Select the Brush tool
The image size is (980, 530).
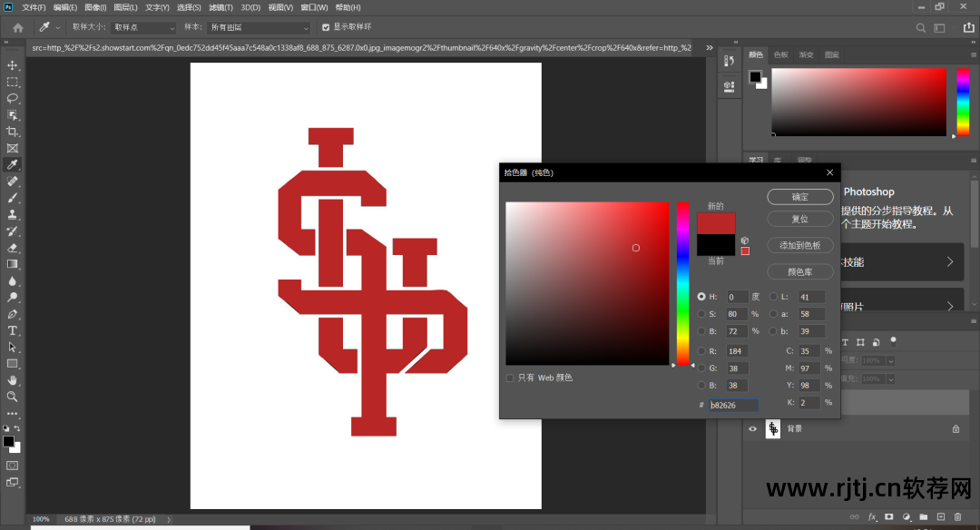pos(12,198)
